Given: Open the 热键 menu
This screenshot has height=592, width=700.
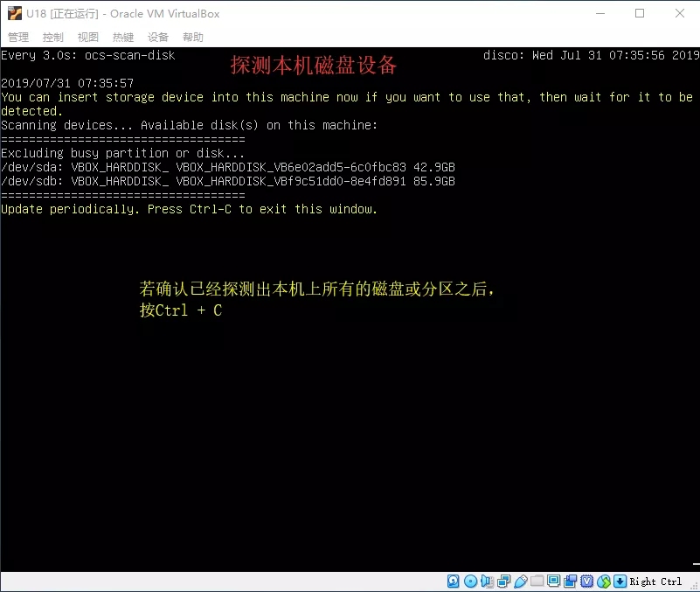Looking at the screenshot, I should pyautogui.click(x=123, y=38).
